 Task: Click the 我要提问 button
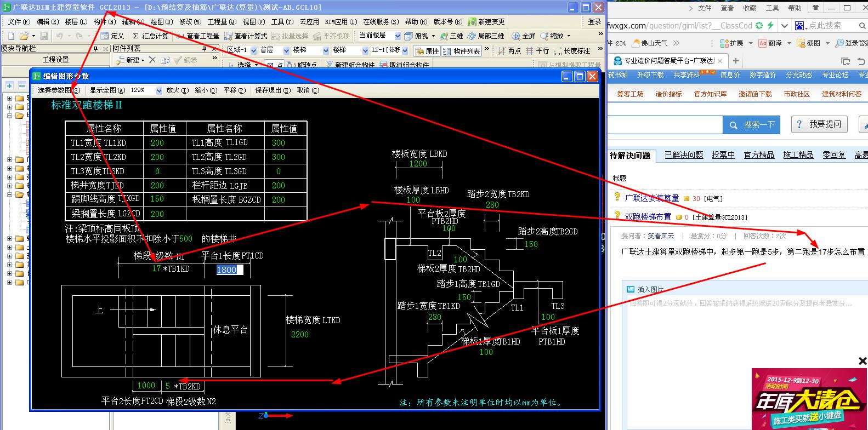tap(819, 124)
